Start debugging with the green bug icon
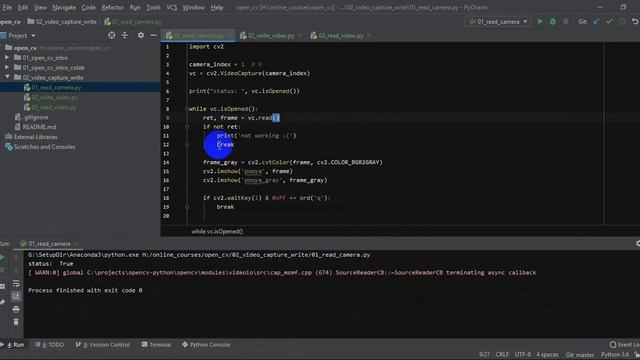 click(553, 21)
